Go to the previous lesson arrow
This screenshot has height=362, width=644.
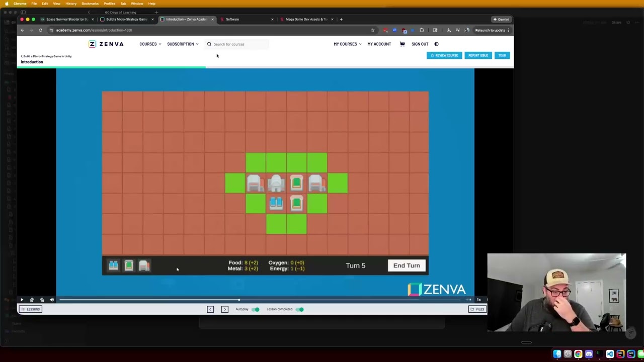point(210,309)
